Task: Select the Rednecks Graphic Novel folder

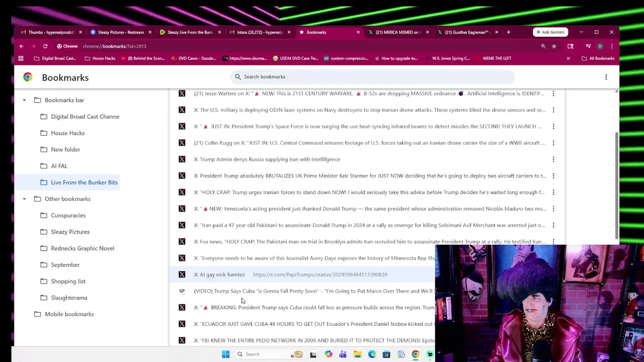Action: tap(77, 248)
